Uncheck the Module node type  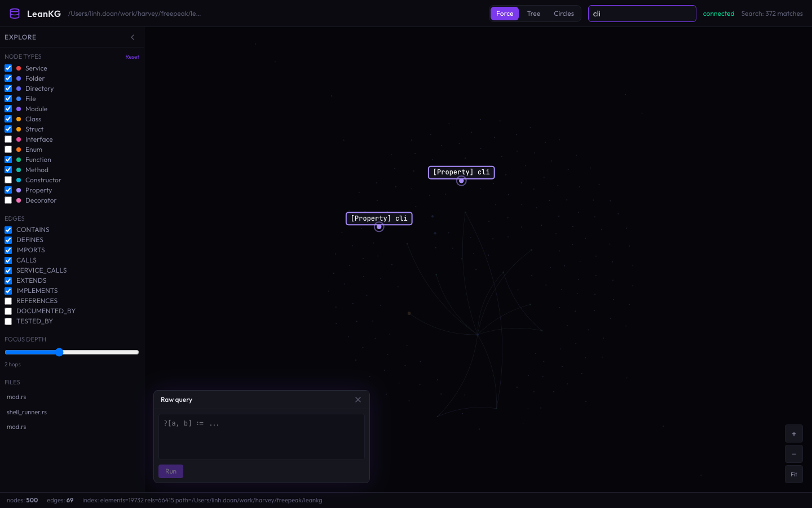[8, 109]
